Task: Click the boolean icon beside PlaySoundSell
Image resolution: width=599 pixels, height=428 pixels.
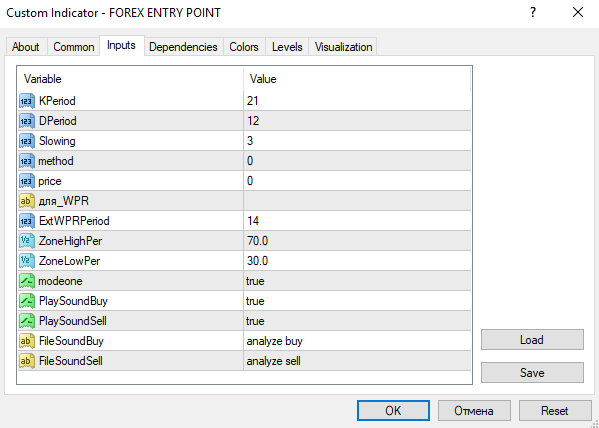Action: (x=27, y=321)
